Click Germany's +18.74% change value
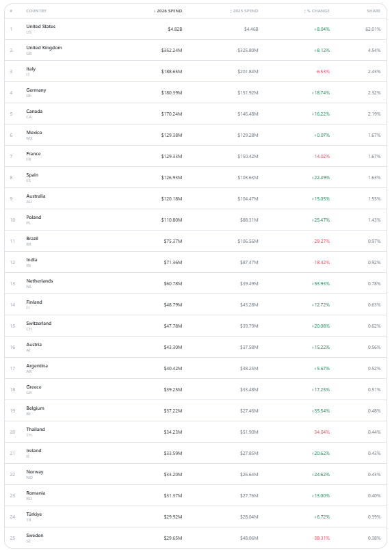The image size is (392, 550). click(x=320, y=92)
